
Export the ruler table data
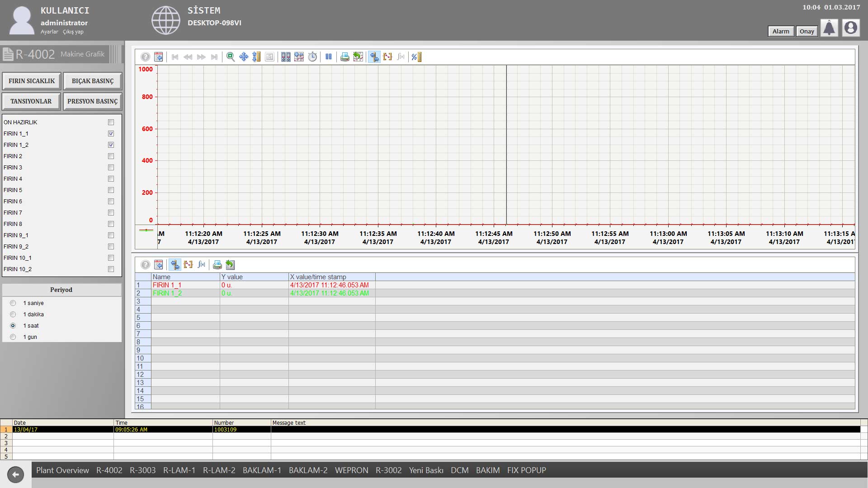pos(231,265)
